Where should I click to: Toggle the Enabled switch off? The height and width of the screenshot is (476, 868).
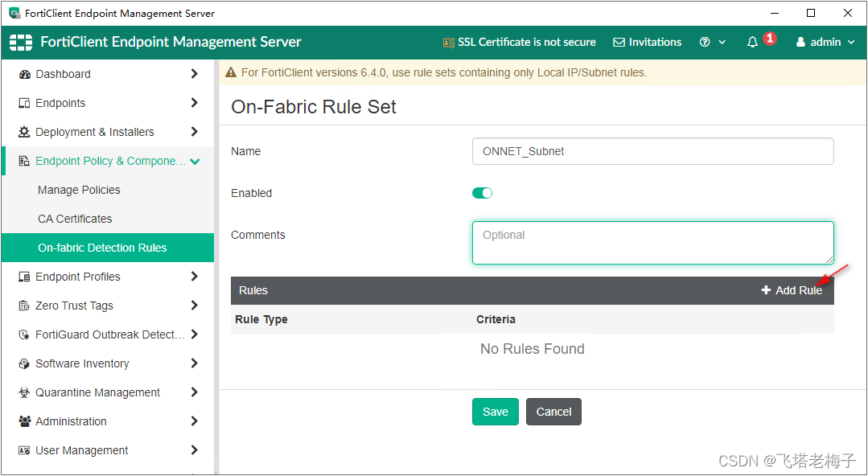[x=482, y=193]
